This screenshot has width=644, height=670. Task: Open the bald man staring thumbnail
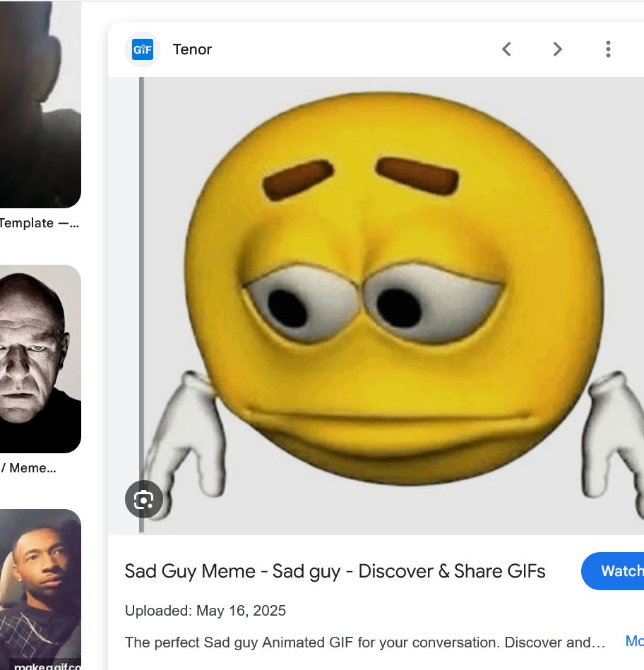pyautogui.click(x=40, y=359)
